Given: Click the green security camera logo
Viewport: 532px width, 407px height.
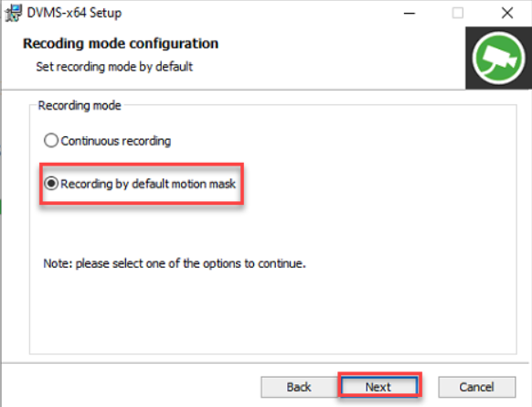Looking at the screenshot, I should pos(499,59).
